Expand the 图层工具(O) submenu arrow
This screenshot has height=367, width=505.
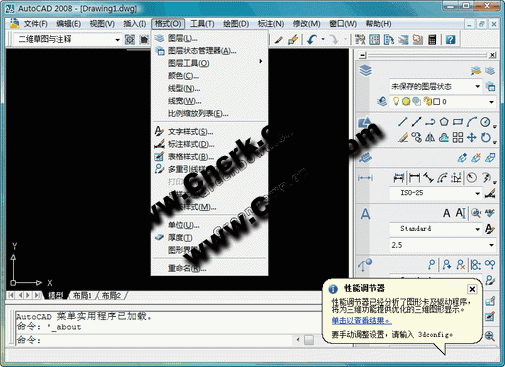pos(261,61)
